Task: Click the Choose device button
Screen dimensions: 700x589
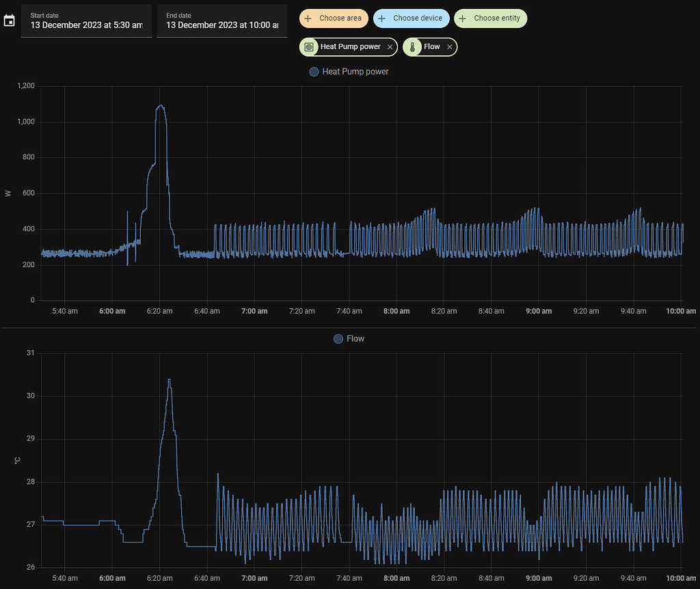Action: [418, 18]
